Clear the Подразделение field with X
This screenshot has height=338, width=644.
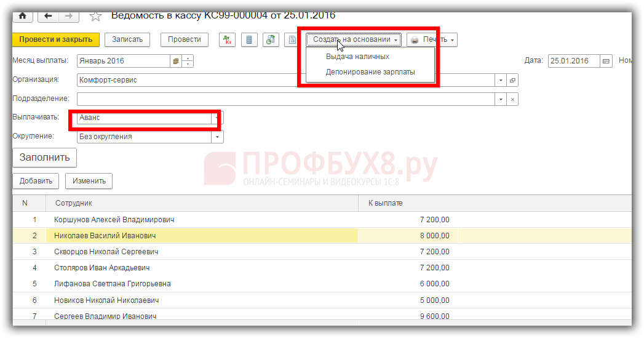coord(512,99)
